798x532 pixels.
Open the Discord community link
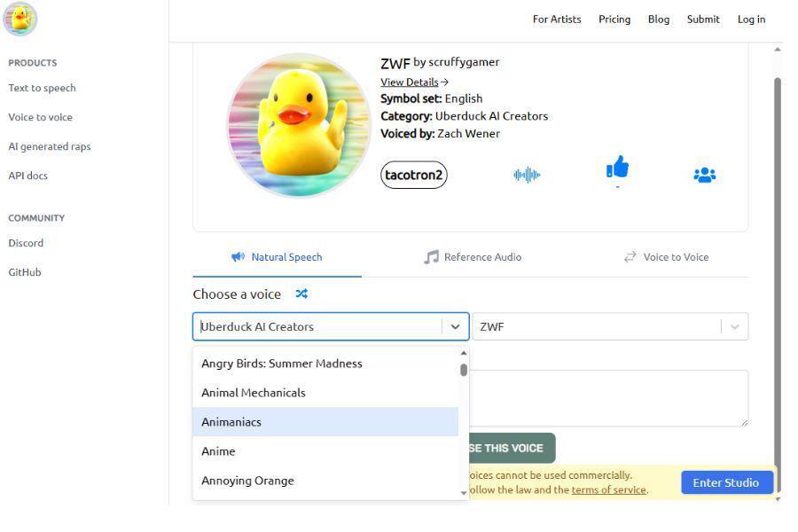pos(26,243)
